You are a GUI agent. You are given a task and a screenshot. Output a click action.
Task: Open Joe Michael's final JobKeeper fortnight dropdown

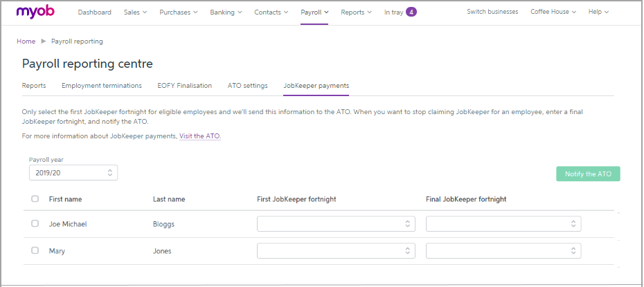[x=503, y=224]
